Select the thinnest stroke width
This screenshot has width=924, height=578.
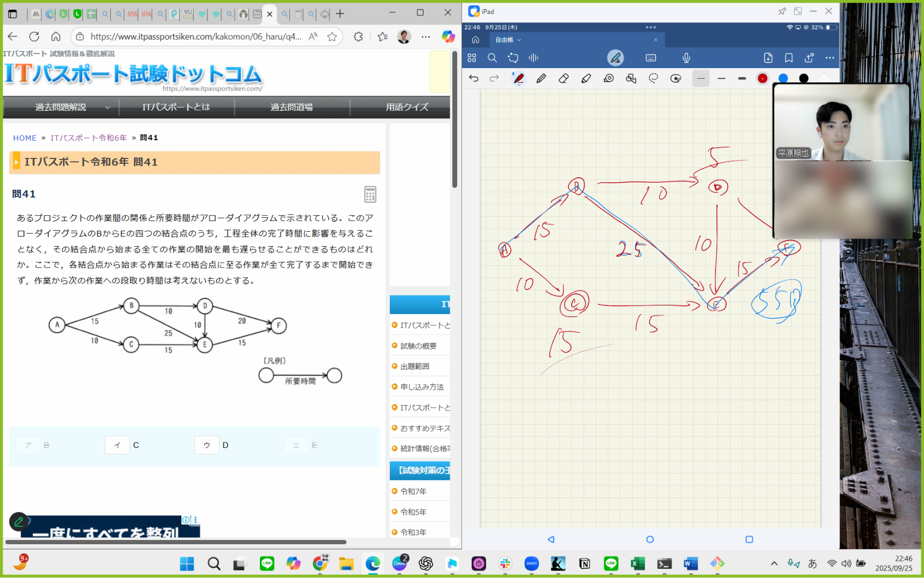point(701,79)
